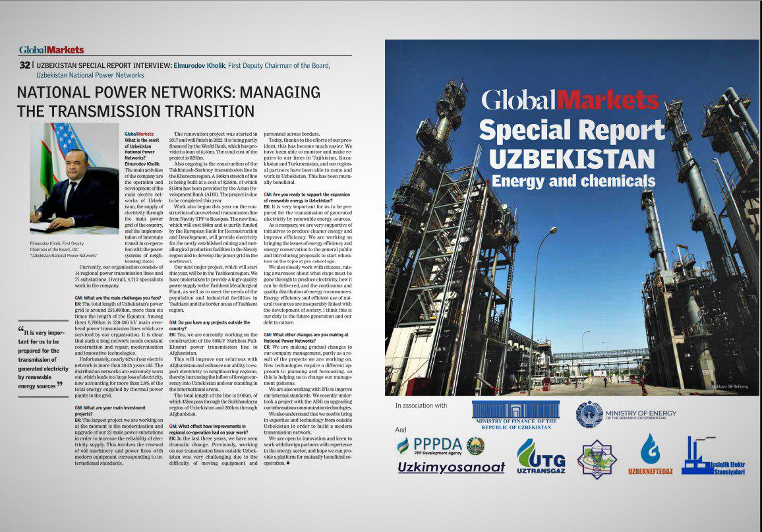Click the star-shaped power networks emblem
Screen dimensions: 762x532
pyautogui.click(x=597, y=459)
